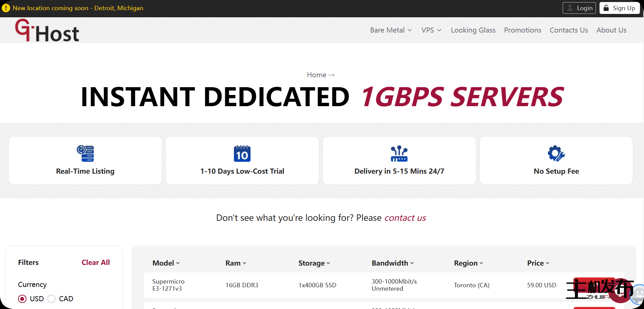The height and width of the screenshot is (309, 644).
Task: Sort the list by Model column
Action: [x=166, y=263]
